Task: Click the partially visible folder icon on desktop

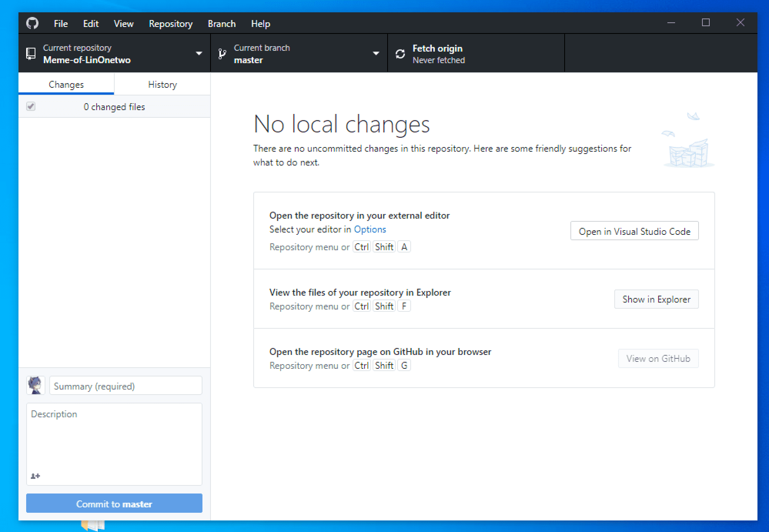Action: pos(93,525)
